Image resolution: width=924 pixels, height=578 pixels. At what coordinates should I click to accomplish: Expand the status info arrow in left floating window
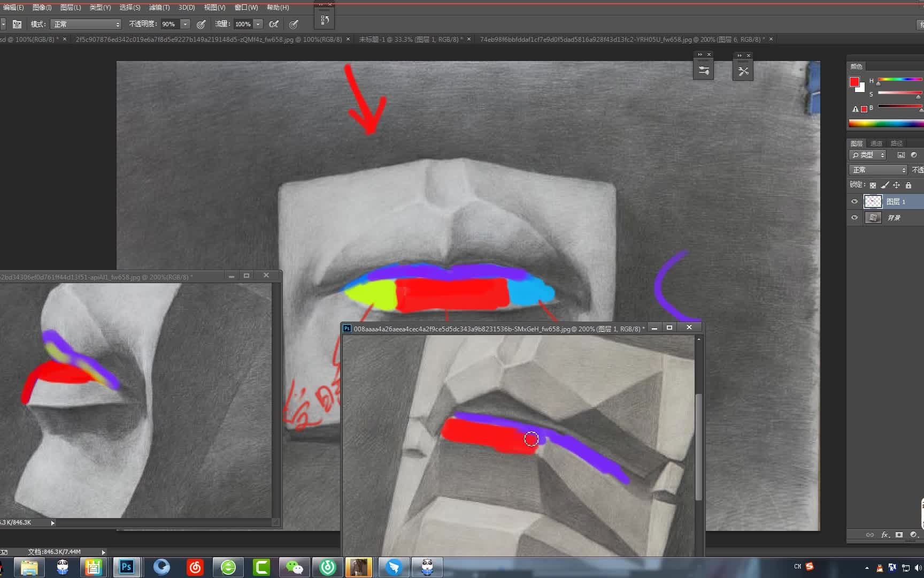click(52, 523)
